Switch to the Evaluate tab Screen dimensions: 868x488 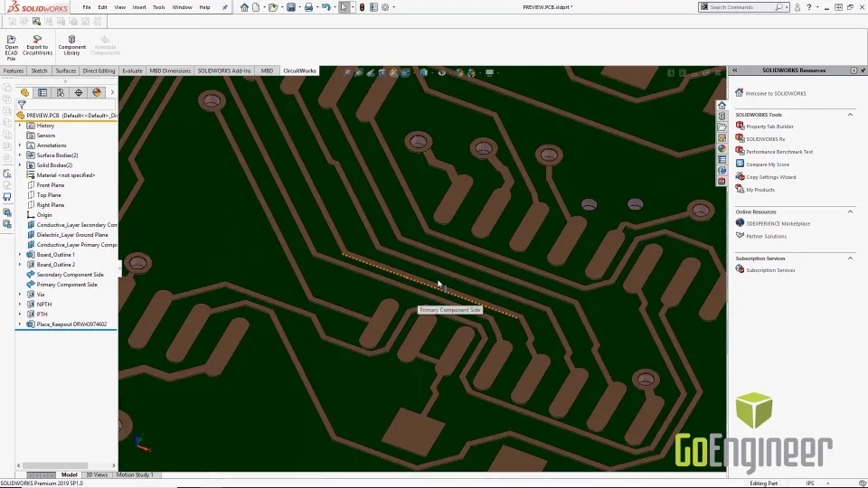click(132, 70)
